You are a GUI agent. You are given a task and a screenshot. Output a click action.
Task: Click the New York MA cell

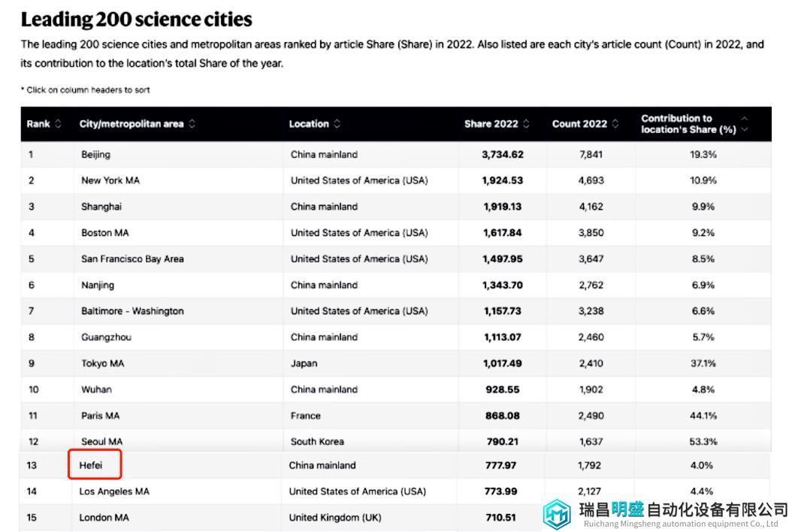[x=110, y=180]
